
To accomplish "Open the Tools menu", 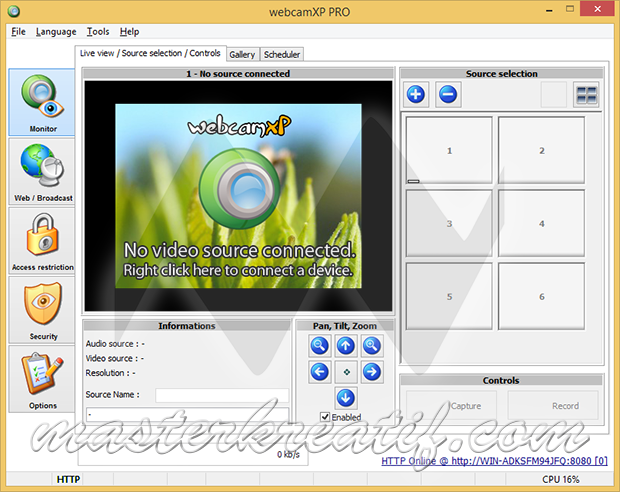I will click(x=98, y=32).
